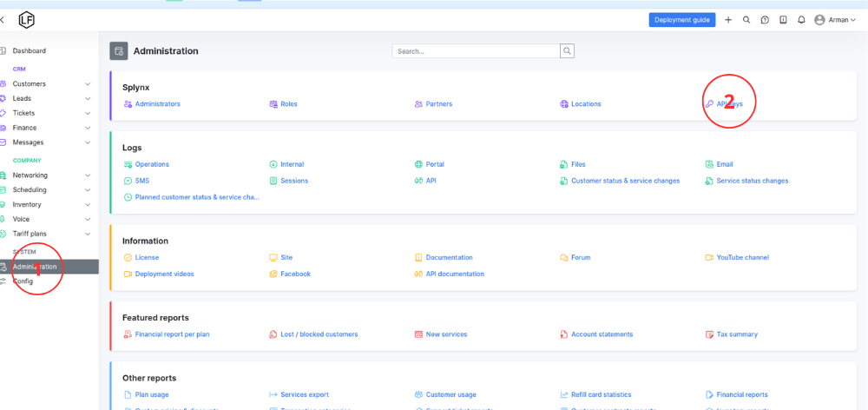Image resolution: width=868 pixels, height=410 pixels.
Task: Open Financial report per plan link
Action: (x=172, y=334)
